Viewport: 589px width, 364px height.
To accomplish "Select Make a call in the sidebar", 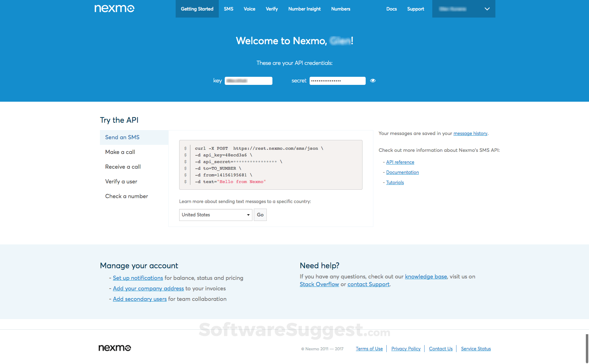I will pyautogui.click(x=120, y=152).
